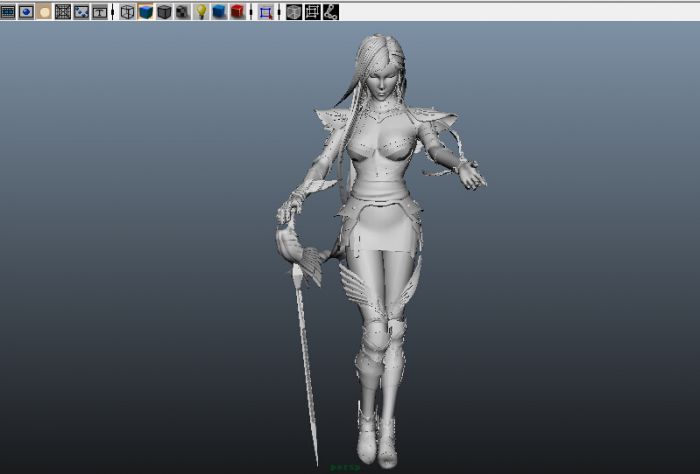Collapse toolbar section using handle before wireframe cube
This screenshot has height=474, width=700.
[x=113, y=12]
